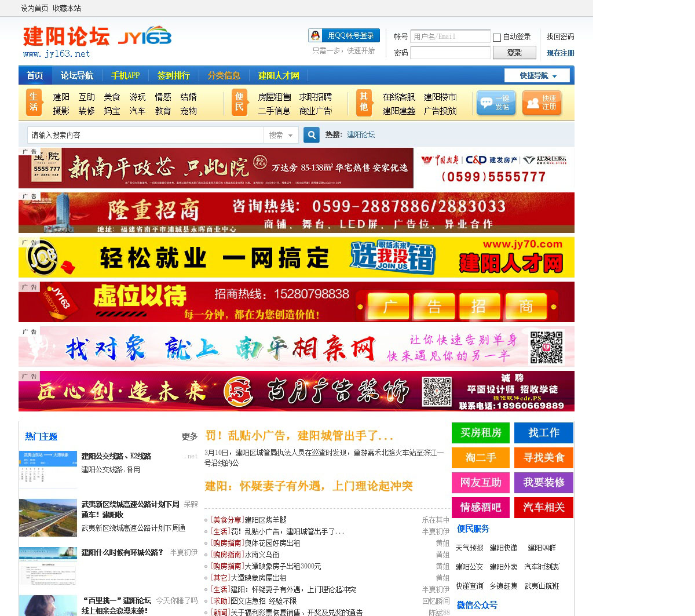The width and height of the screenshot is (695, 616).
Task: Expand the 搜索 type dropdown
Action: [x=281, y=135]
